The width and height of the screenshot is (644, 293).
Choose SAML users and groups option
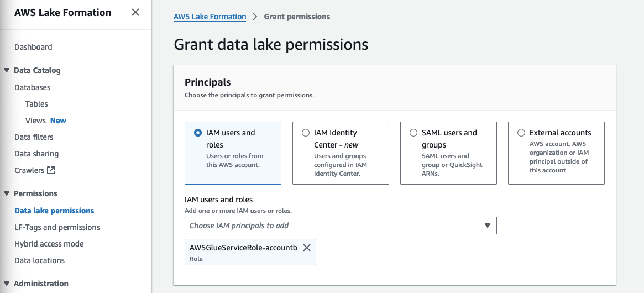pos(413,133)
